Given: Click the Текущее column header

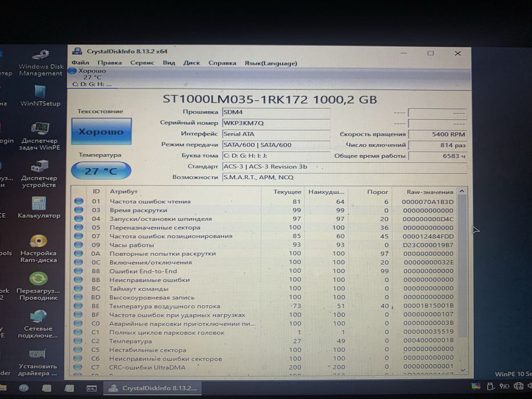Looking at the screenshot, I should pos(287,192).
